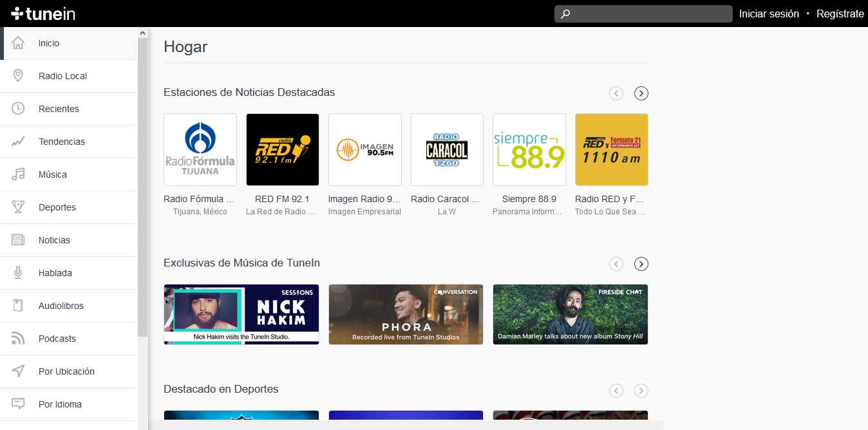Open Radio Fórmula Tijuana station logo
868x430 pixels.
click(x=200, y=150)
